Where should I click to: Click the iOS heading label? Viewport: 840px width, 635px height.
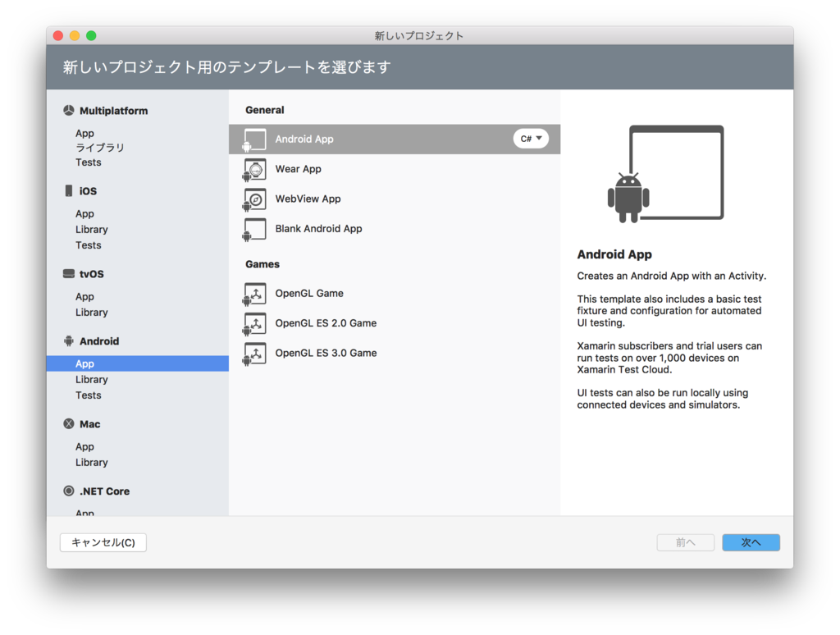[88, 191]
